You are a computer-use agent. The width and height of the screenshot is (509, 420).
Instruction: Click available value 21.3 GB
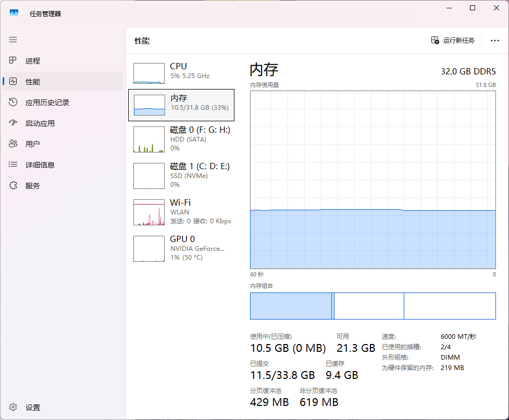coord(356,348)
